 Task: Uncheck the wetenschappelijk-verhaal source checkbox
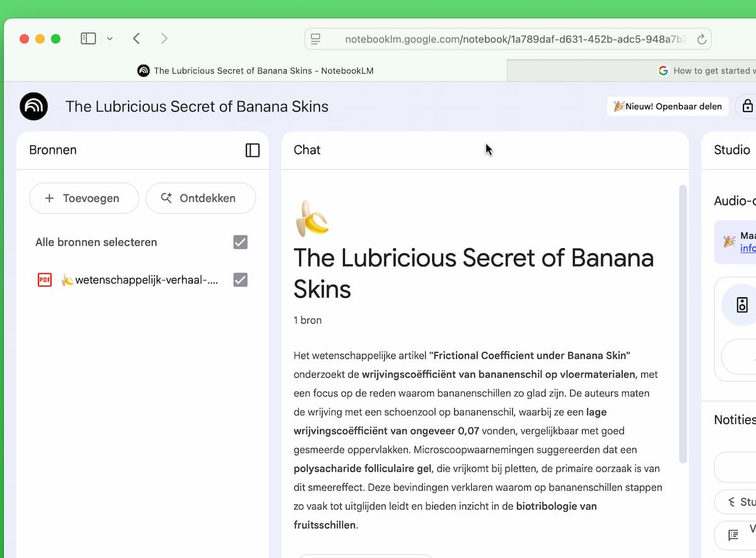pyautogui.click(x=240, y=280)
